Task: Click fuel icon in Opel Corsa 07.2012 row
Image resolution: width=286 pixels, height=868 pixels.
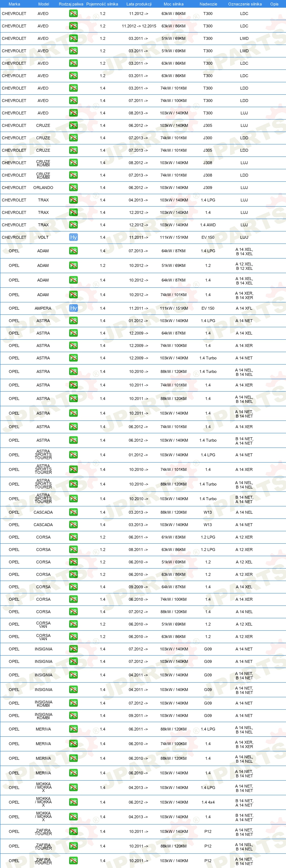Action: 73,612
